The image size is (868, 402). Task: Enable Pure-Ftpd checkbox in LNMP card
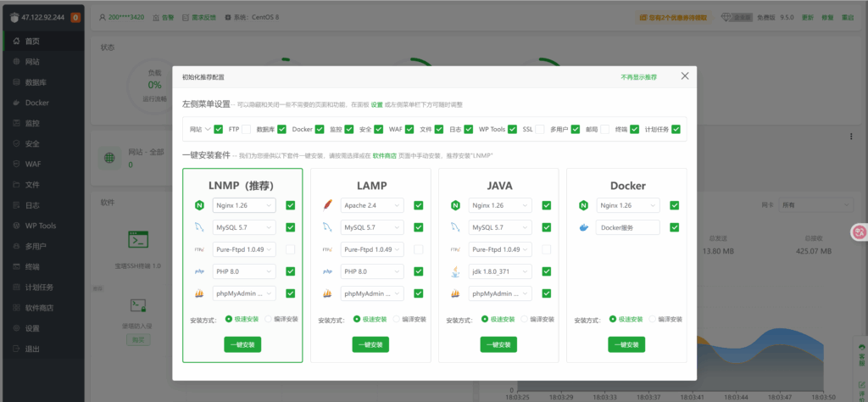[290, 249]
